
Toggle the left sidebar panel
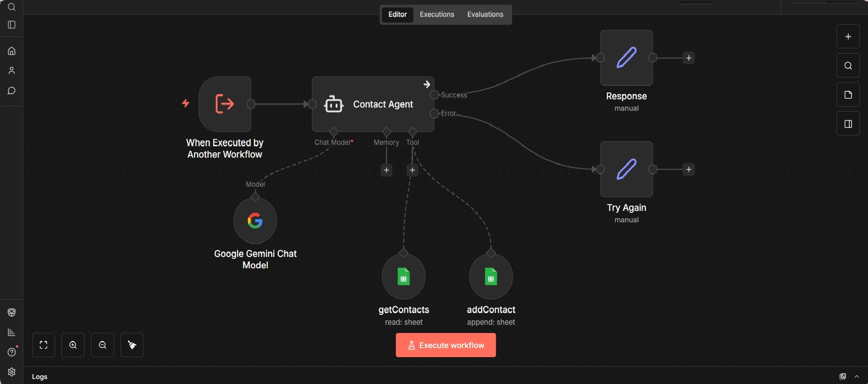click(12, 25)
